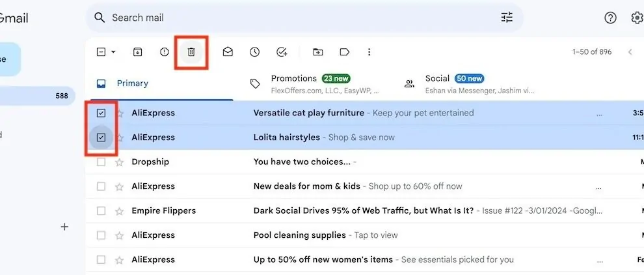This screenshot has width=644, height=275.
Task: Open the Pool cleaning supplies email
Action: 299,235
